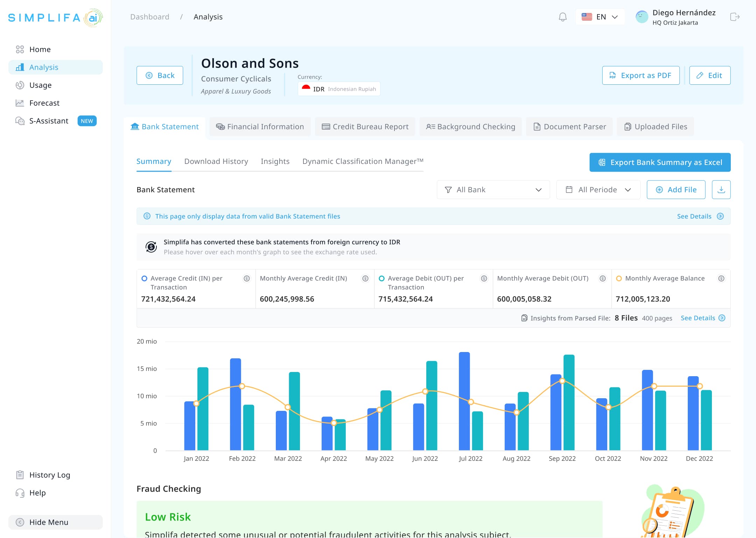Click Export as PDF
The height and width of the screenshot is (538, 756).
641,75
